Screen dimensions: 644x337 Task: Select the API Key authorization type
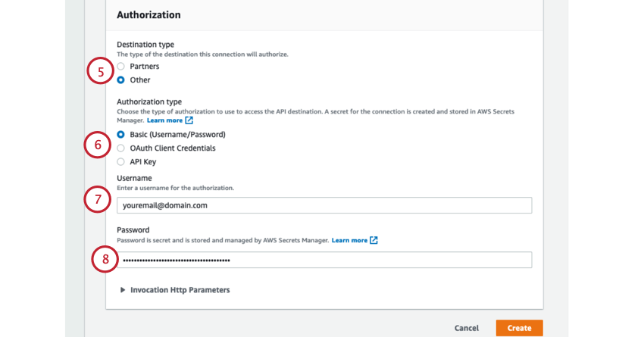pos(121,162)
